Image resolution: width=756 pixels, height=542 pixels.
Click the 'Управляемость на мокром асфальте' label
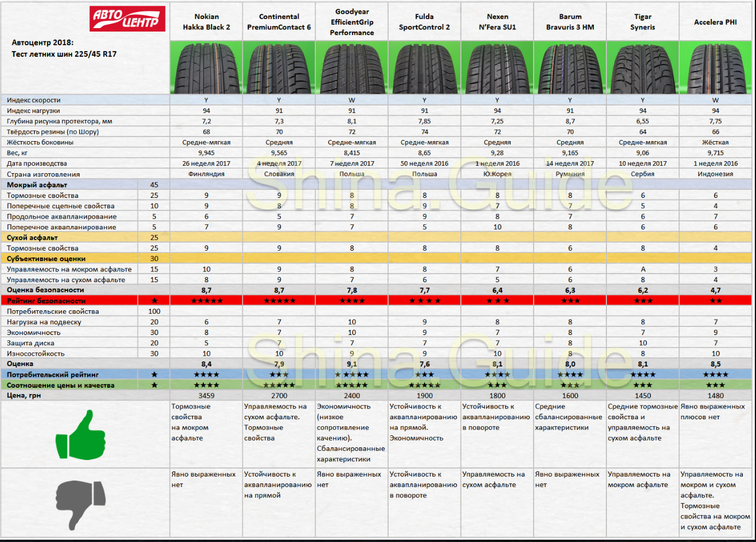coord(69,269)
